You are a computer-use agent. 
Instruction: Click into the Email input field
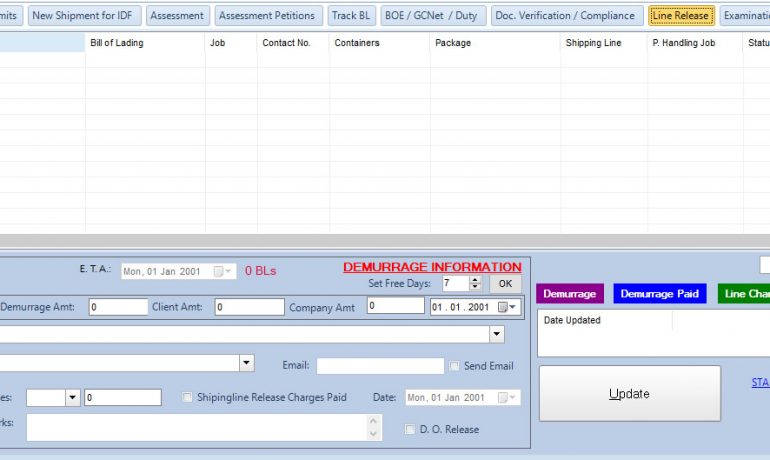[x=380, y=366]
